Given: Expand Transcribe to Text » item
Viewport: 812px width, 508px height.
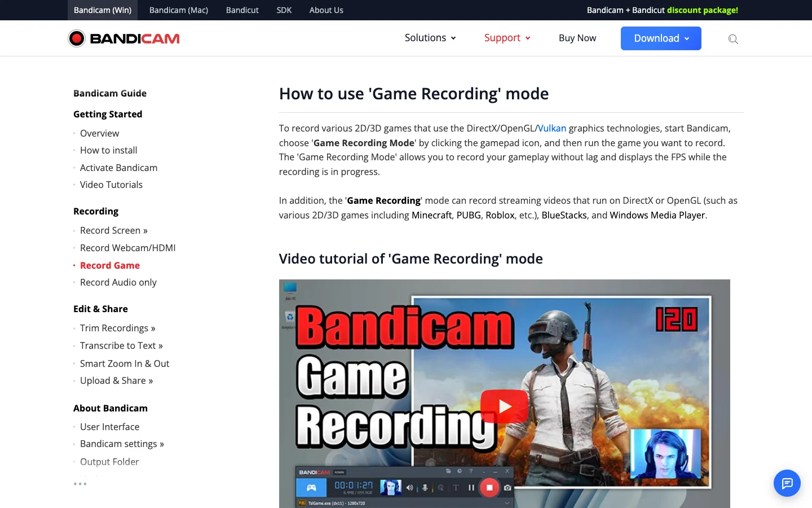Looking at the screenshot, I should coord(122,345).
